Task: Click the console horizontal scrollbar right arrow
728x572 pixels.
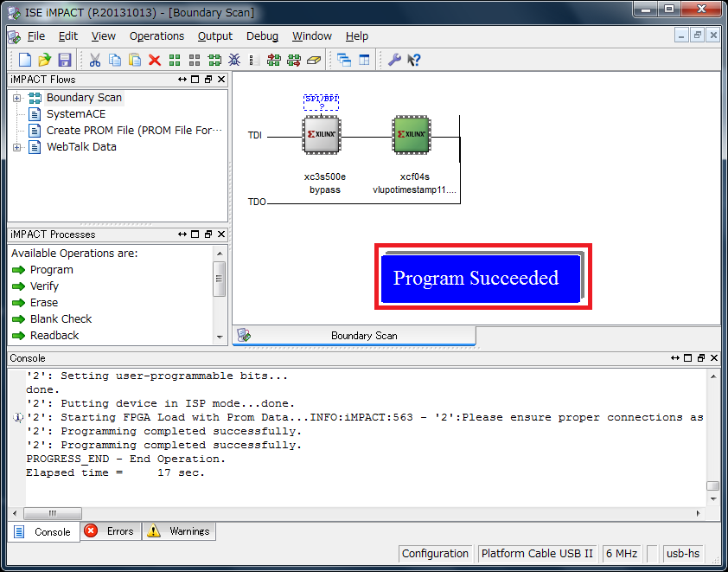Action: [x=699, y=513]
